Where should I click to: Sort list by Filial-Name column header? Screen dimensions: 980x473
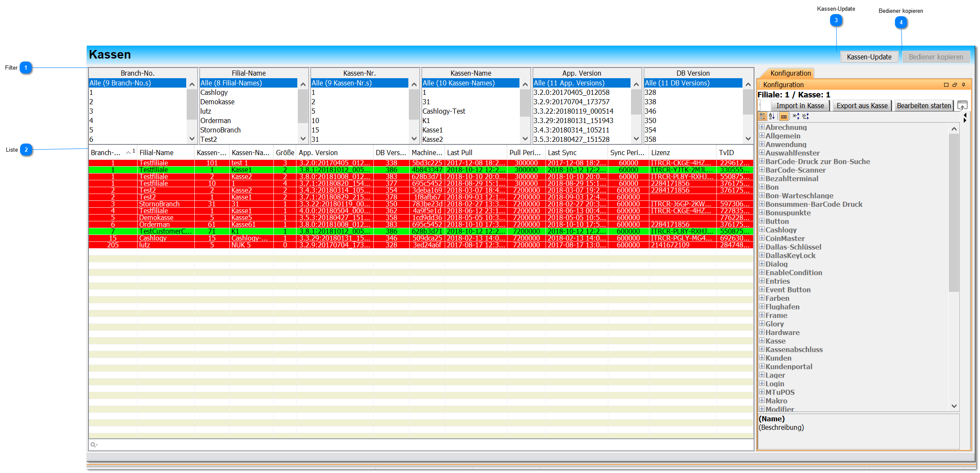tap(156, 153)
